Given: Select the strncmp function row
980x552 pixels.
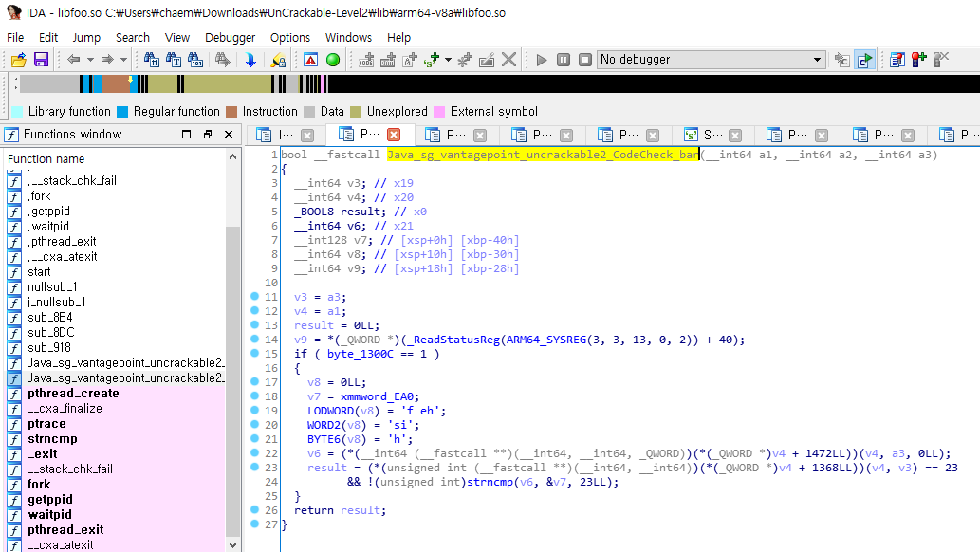Looking at the screenshot, I should click(x=115, y=439).
